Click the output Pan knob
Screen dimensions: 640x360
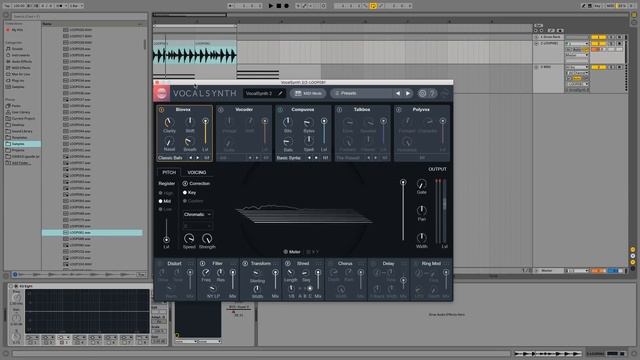tap(422, 211)
